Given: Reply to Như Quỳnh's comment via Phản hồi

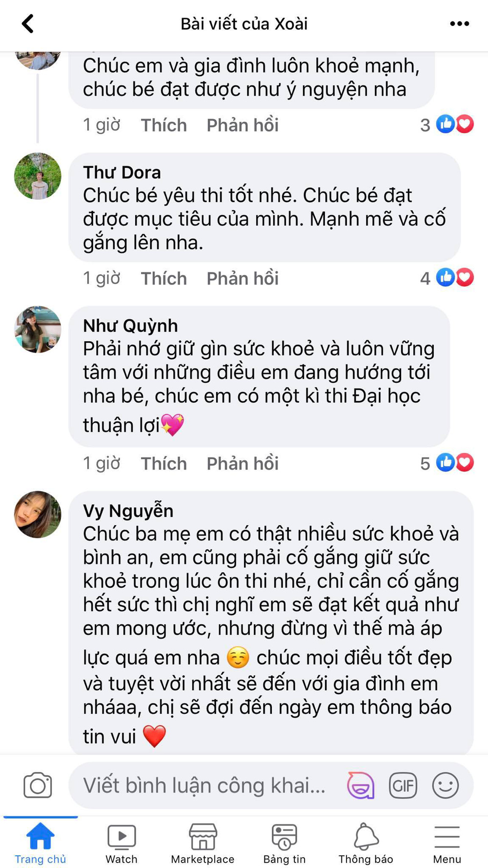Looking at the screenshot, I should pyautogui.click(x=243, y=463).
